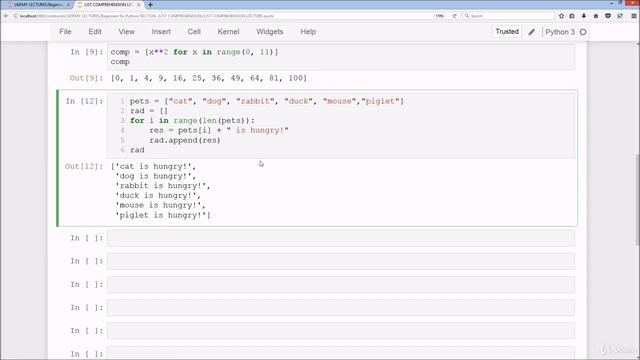Click the 'piglet is hungry!' output line
640x360 pixels.
click(x=163, y=215)
